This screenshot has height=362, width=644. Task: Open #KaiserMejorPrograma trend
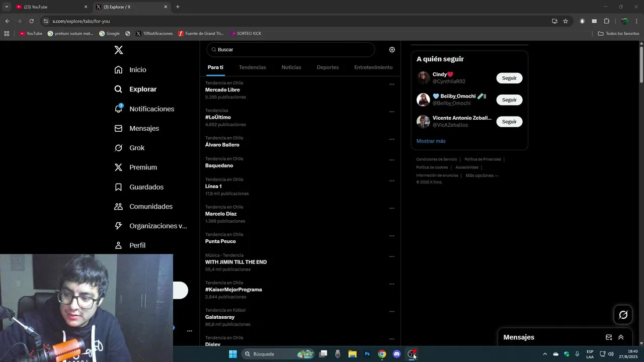pos(233,290)
